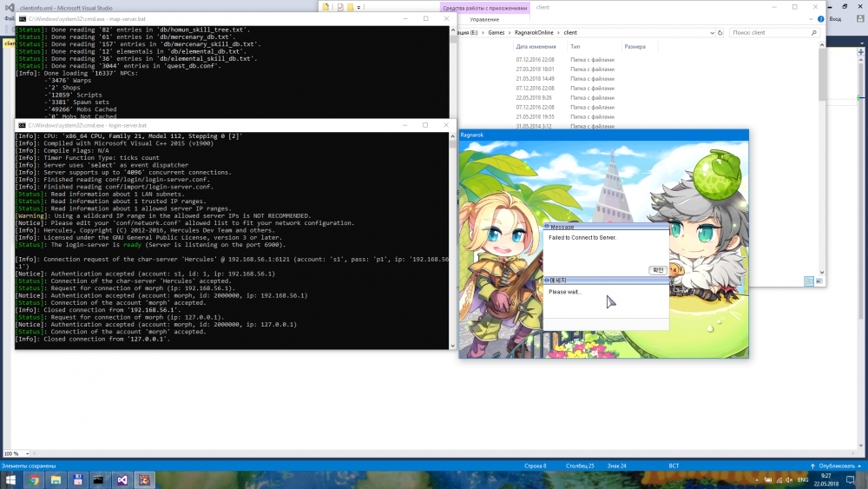Click 'Знак 24' in the status bar
868x489 pixels.
[616, 466]
